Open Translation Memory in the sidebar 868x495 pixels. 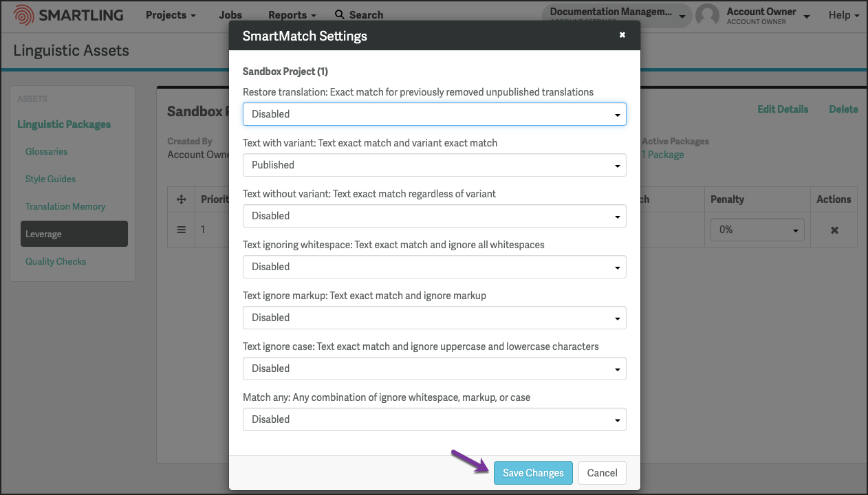(x=65, y=206)
